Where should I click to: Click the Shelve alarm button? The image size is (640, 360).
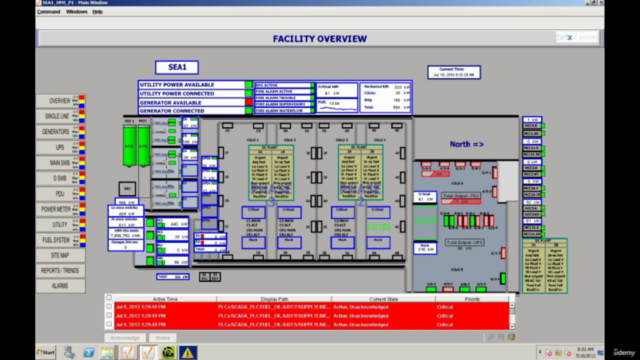162,338
